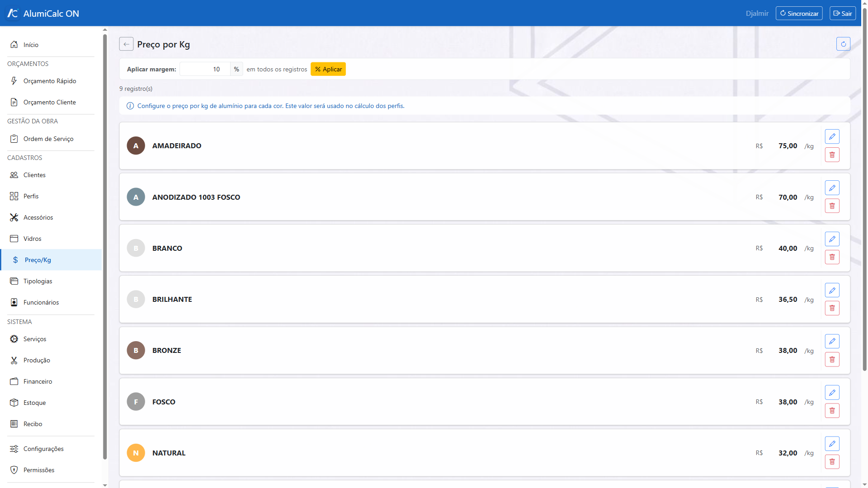Open Funcionários
The height and width of the screenshot is (488, 868).
click(x=51, y=302)
